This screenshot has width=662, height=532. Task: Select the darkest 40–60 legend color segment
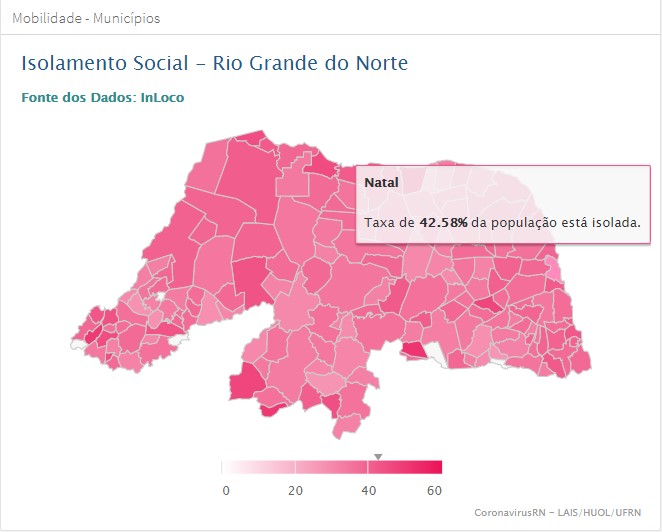(x=404, y=468)
